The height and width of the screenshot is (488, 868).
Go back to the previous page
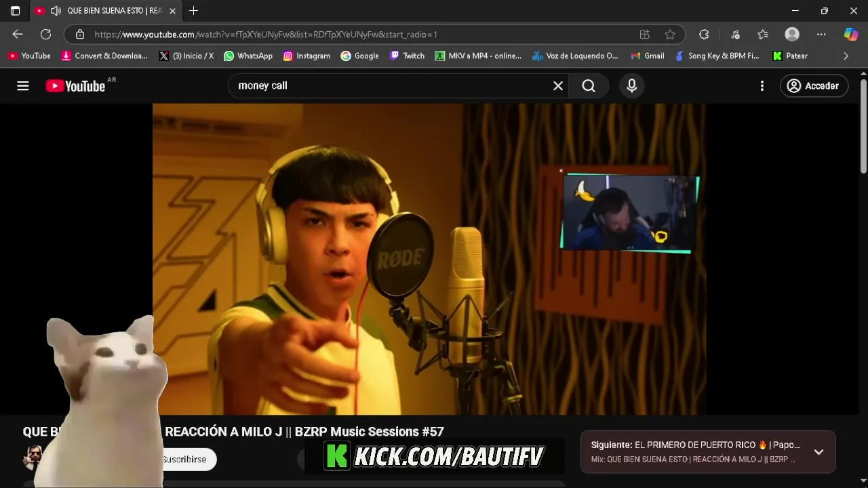coord(18,35)
